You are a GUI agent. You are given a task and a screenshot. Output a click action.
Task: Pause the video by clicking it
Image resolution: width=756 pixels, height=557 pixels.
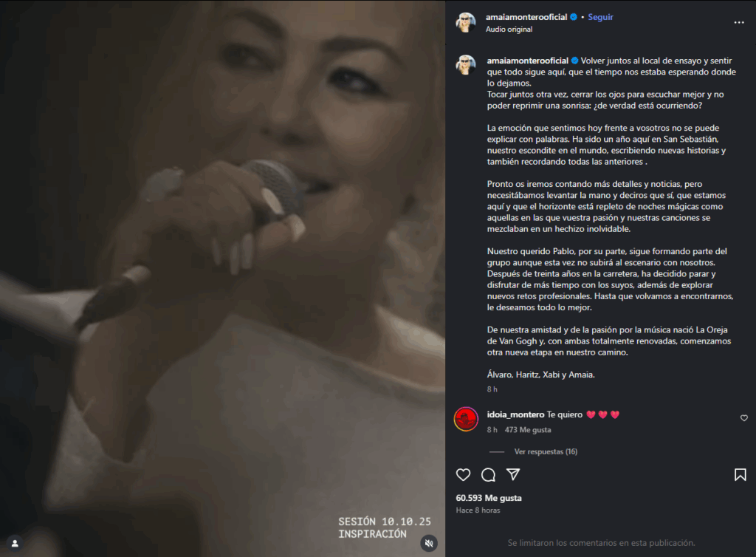[x=222, y=278]
